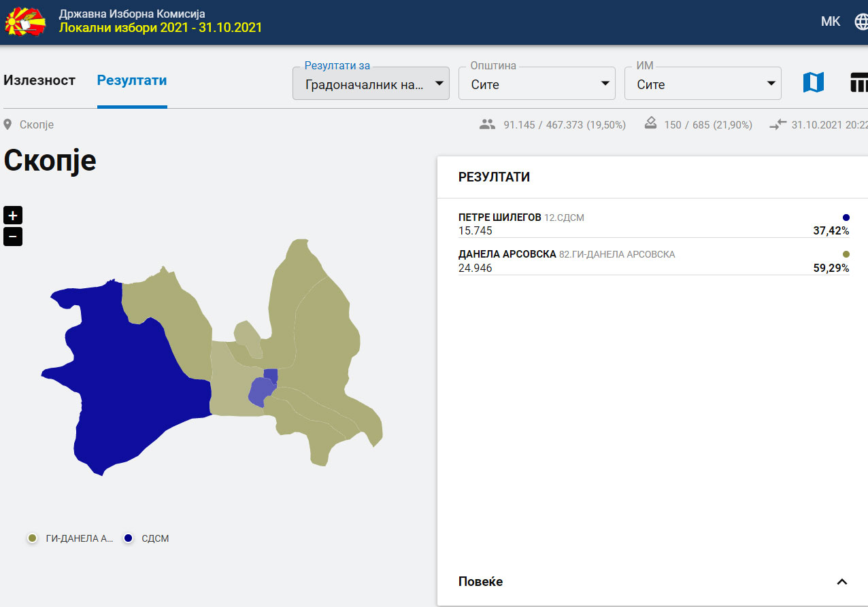The image size is (868, 607).
Task: Click candidate name ПЕТРЕ ШИЛЕГОВ
Action: (x=500, y=218)
